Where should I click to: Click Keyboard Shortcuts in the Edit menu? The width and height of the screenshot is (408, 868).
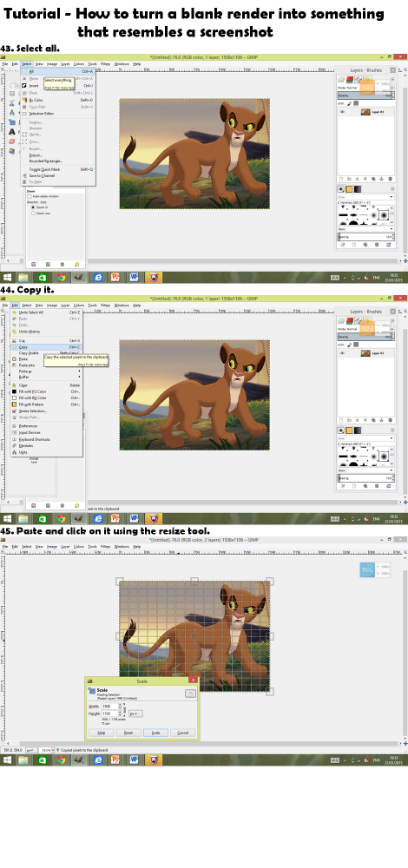pos(46,439)
